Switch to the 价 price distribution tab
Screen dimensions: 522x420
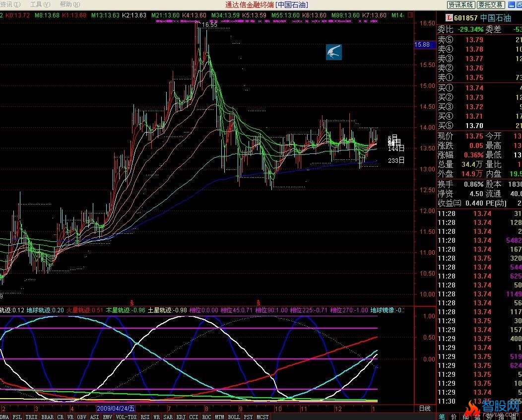[454, 417]
